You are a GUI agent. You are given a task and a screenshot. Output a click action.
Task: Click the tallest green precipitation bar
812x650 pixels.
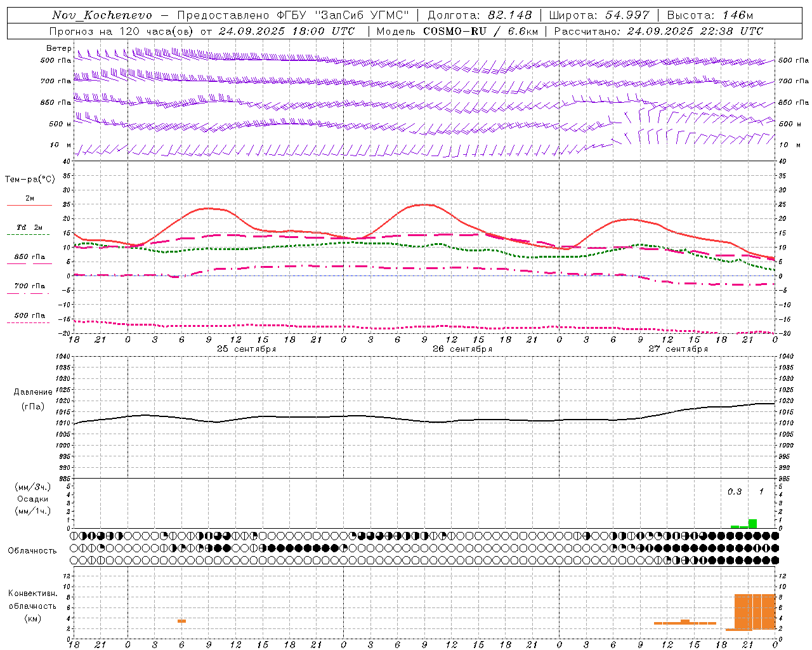[x=752, y=524]
